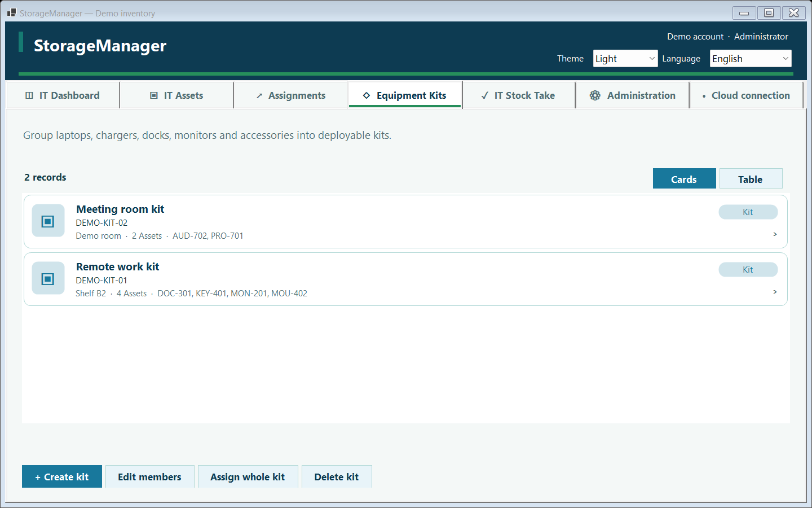Image resolution: width=812 pixels, height=508 pixels.
Task: Click the AUD-702, PRO-701 asset list
Action: click(208, 236)
